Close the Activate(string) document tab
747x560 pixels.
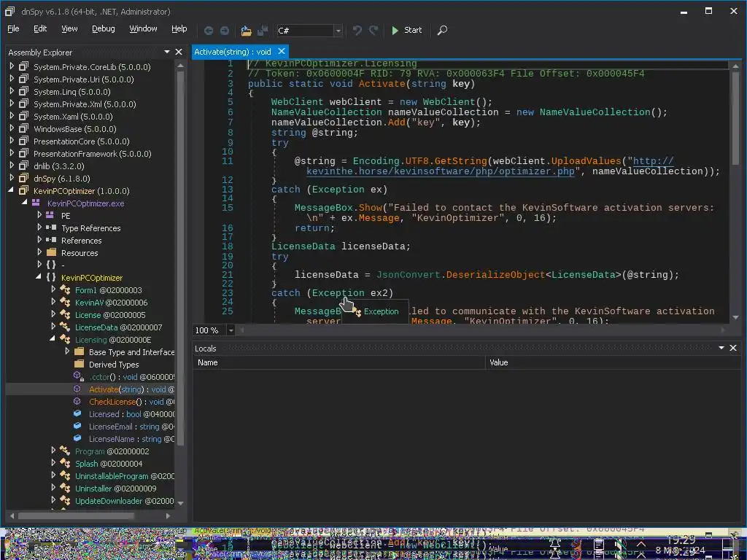[x=282, y=52]
